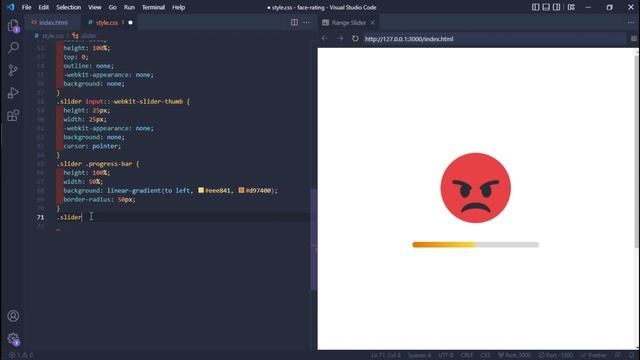
Task: Click the VS Code logo icon
Action: point(10,7)
